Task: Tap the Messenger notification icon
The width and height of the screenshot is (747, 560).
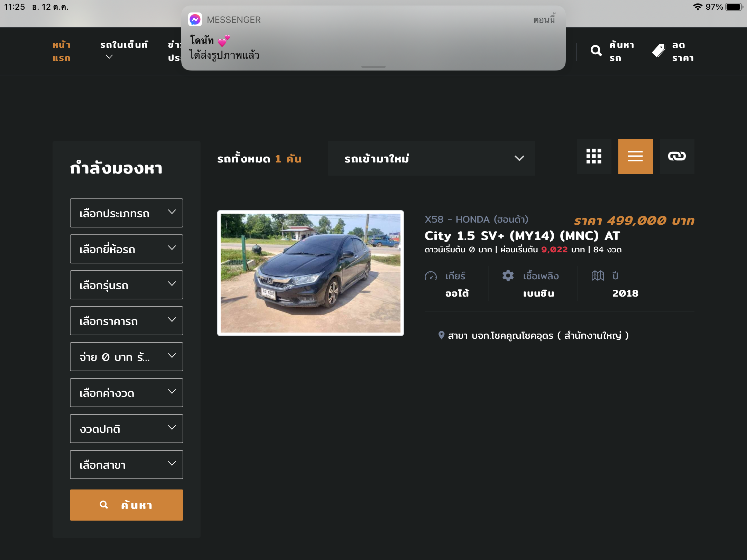Action: coord(195,19)
